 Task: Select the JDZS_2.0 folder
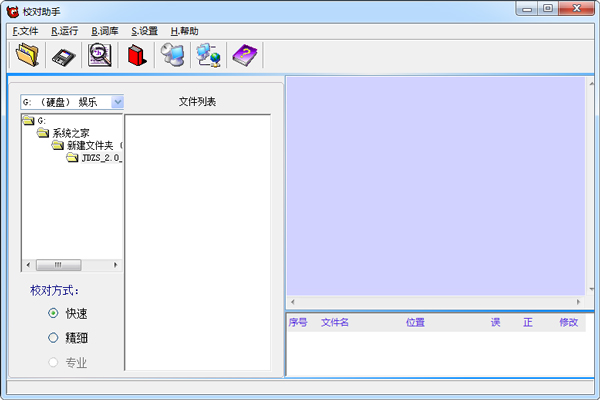[x=94, y=158]
